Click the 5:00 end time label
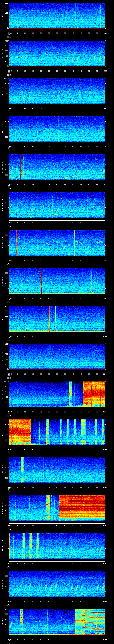 coord(105,147)
